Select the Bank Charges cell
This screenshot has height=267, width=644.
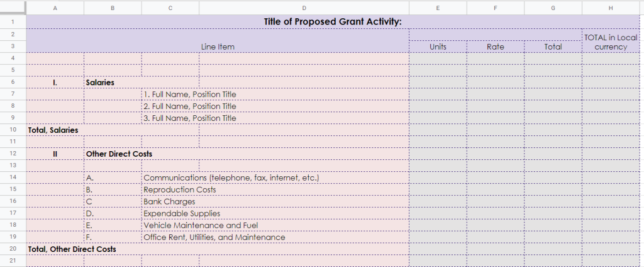click(x=275, y=202)
